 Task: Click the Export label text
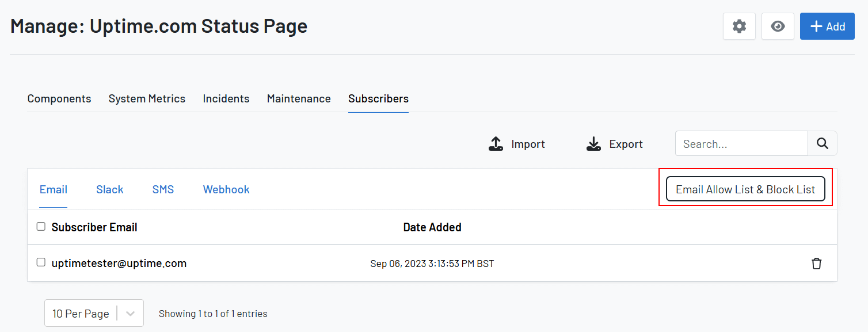tap(626, 144)
